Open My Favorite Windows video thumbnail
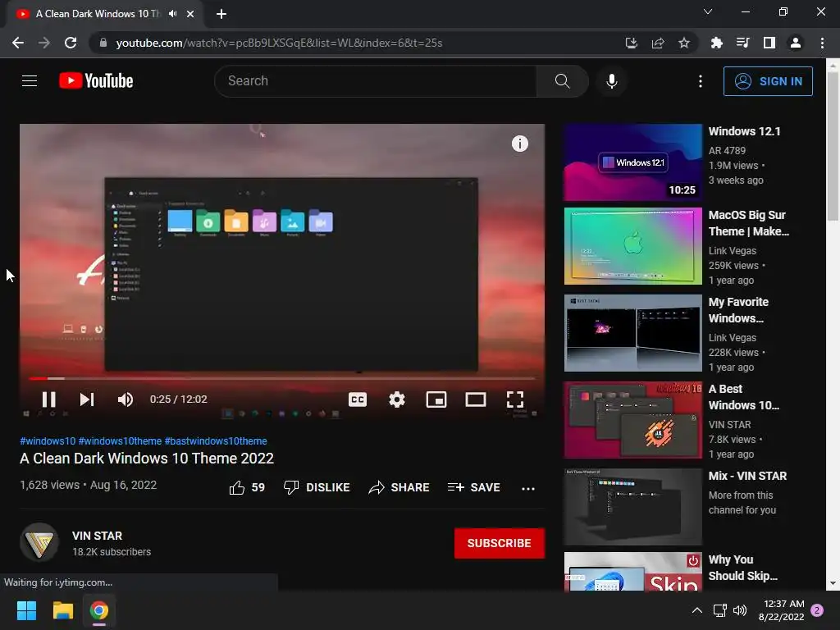The image size is (840, 630). (x=632, y=333)
